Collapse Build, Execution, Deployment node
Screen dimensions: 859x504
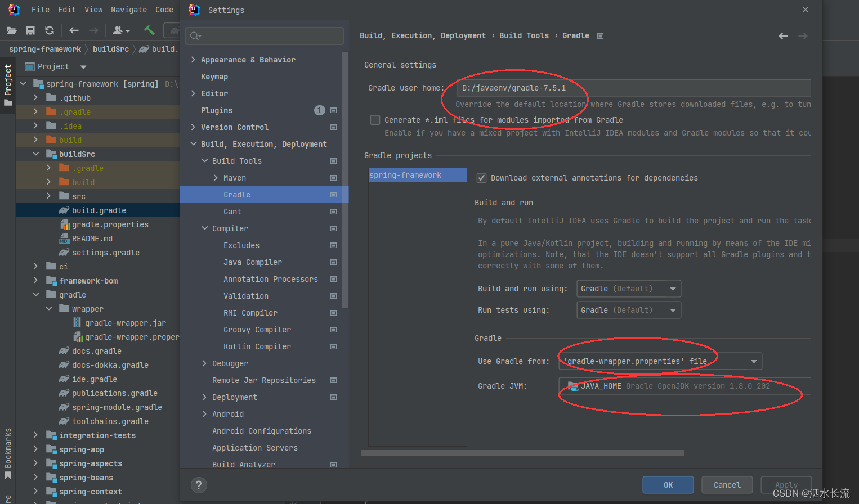[x=193, y=144]
